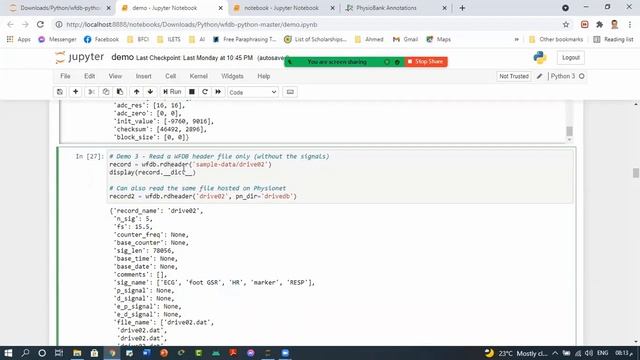Open the Insert menu
Screen dimensions: 640x360
143,76
